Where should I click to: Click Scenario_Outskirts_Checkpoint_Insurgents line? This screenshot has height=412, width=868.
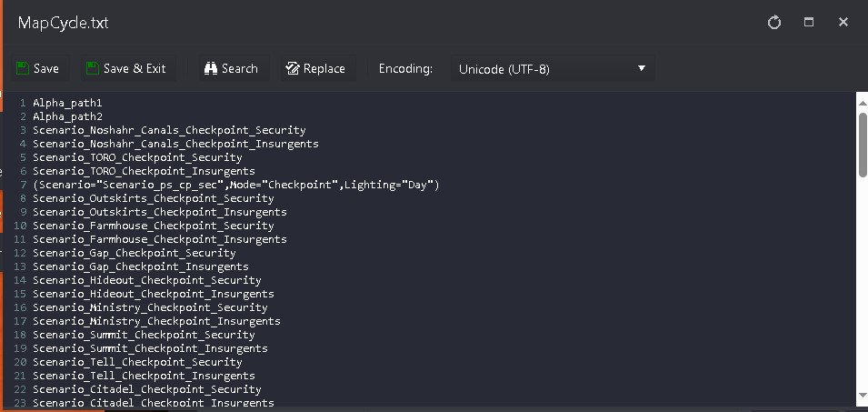coord(159,212)
